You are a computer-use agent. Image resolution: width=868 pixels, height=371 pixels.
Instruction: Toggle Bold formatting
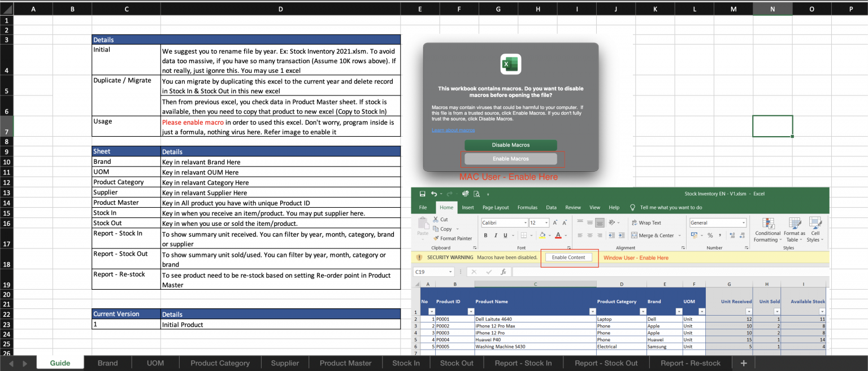click(x=486, y=235)
